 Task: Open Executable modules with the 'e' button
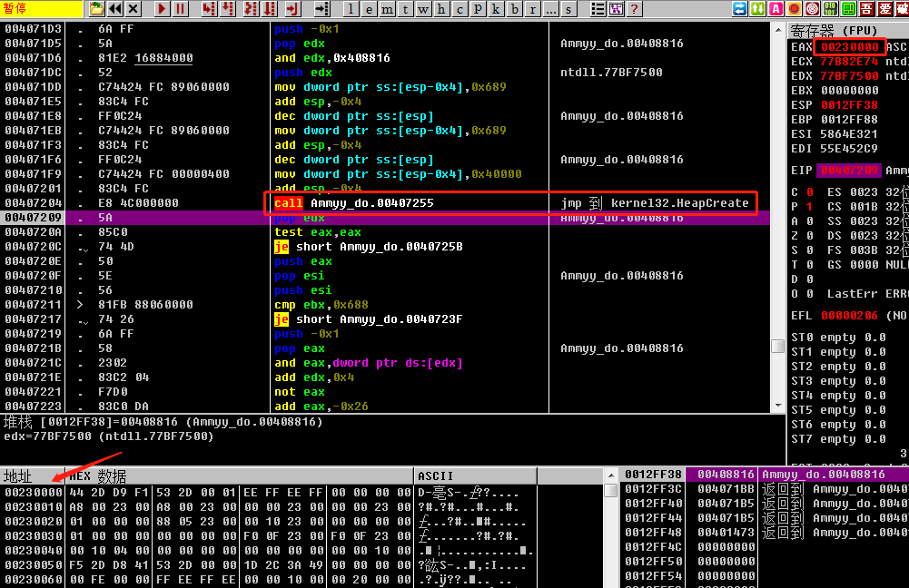click(x=370, y=9)
